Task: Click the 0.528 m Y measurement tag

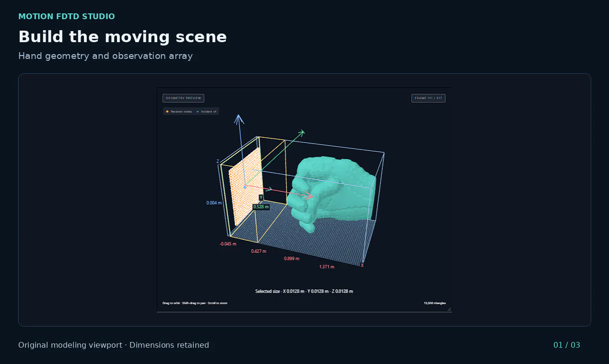Action: pyautogui.click(x=261, y=207)
